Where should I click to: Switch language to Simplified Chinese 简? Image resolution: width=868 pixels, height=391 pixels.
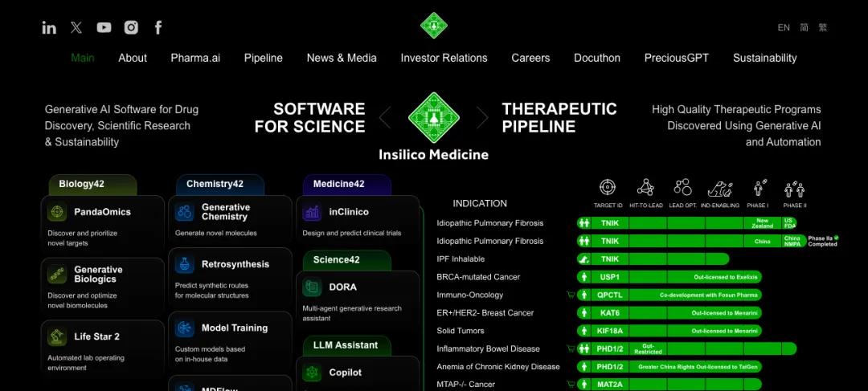click(804, 27)
